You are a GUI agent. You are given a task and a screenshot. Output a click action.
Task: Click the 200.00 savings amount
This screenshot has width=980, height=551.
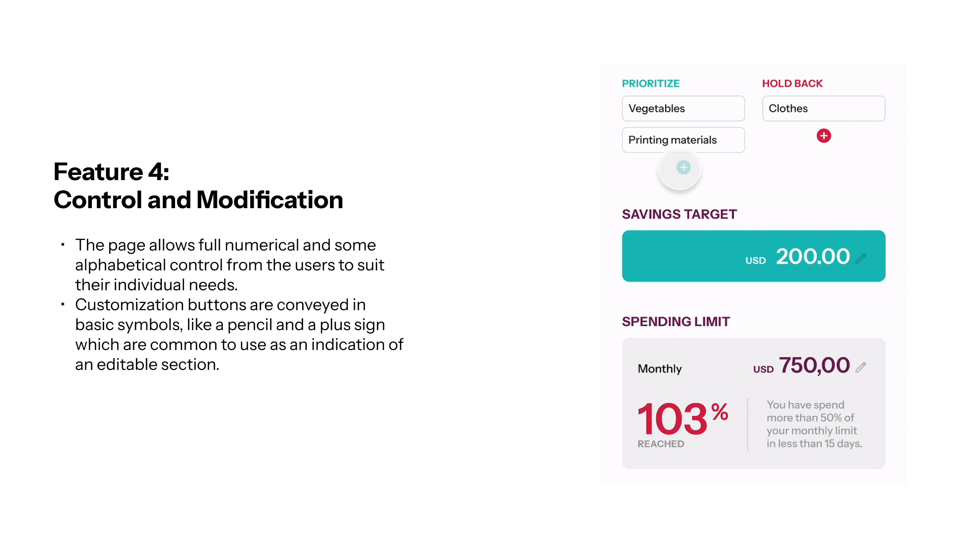(813, 257)
